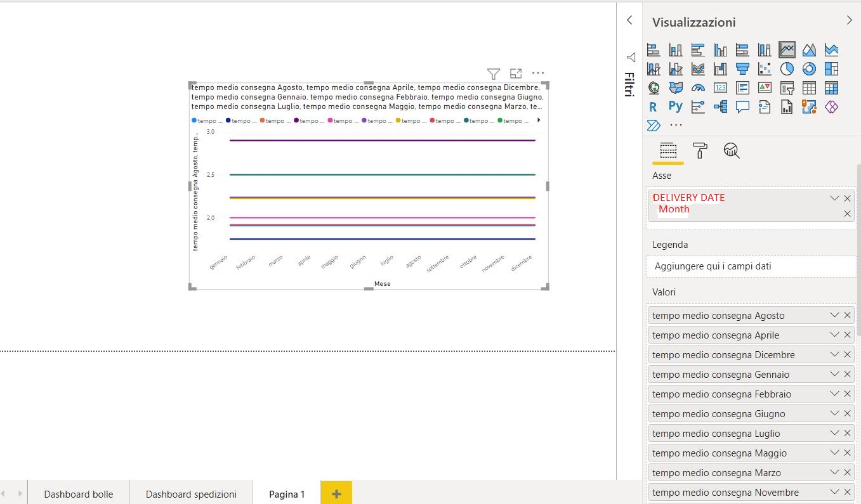
Task: Open more options for the chart visual
Action: pos(538,73)
